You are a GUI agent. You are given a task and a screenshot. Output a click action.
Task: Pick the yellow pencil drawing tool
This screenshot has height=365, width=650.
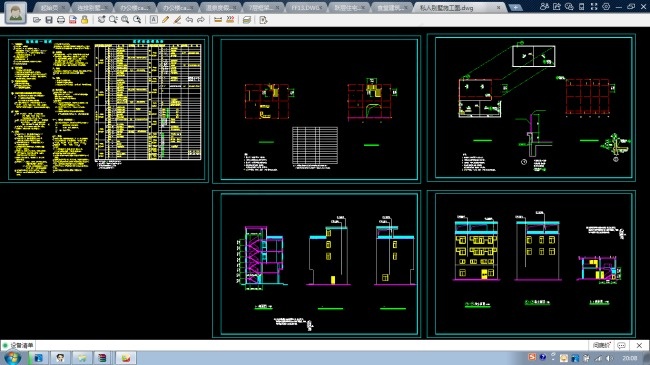(165, 20)
